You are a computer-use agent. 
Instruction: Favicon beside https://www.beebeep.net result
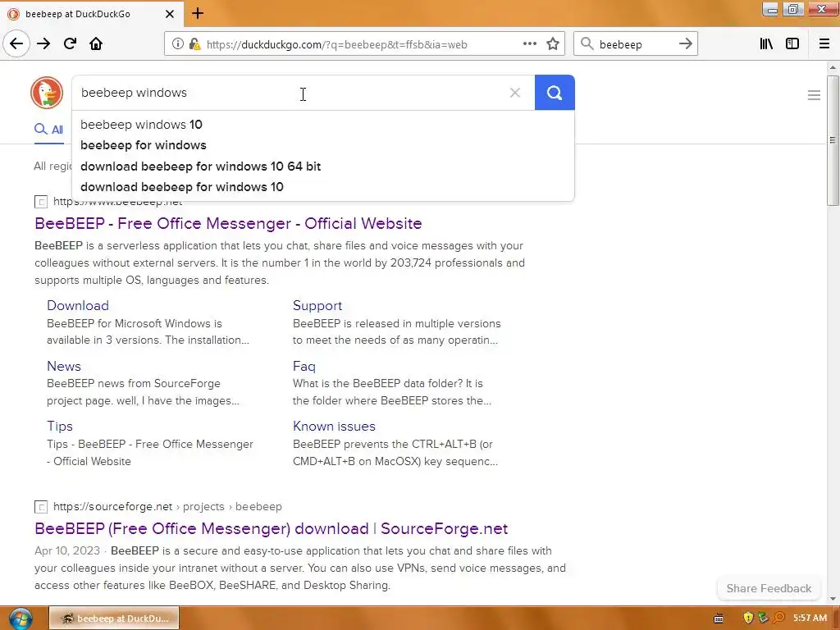[41, 202]
